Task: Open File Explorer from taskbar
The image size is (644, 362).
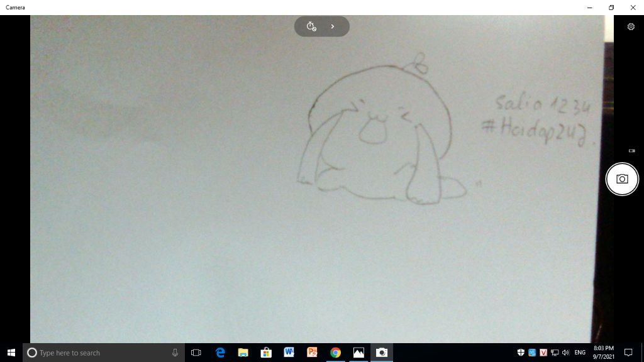Action: coord(243,353)
